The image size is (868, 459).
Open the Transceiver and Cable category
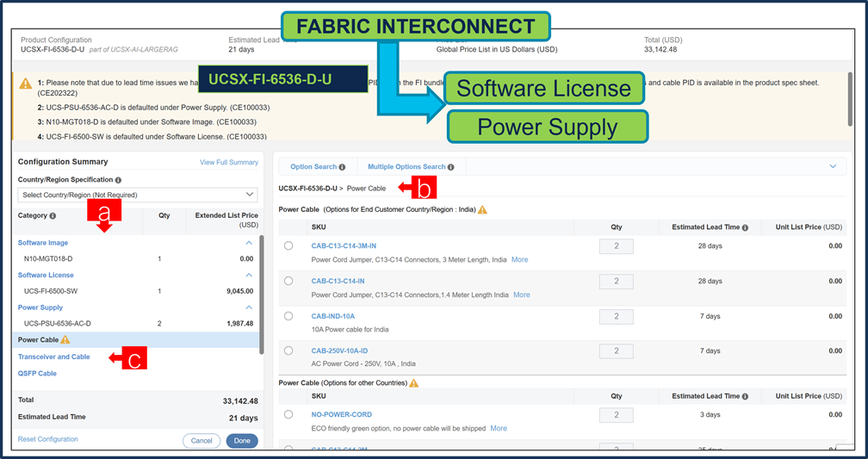(53, 357)
